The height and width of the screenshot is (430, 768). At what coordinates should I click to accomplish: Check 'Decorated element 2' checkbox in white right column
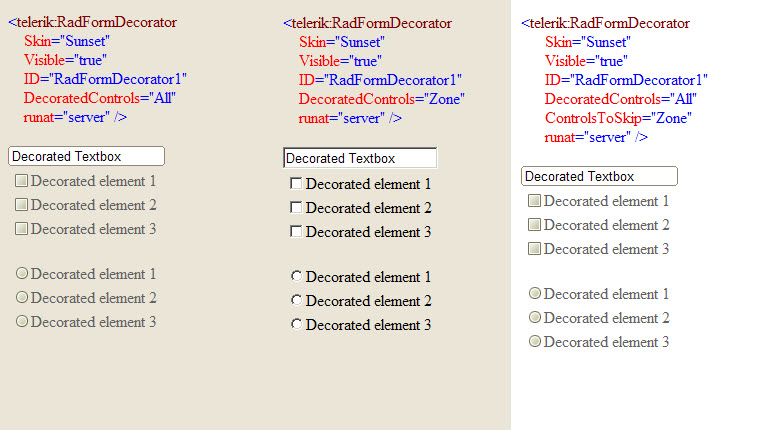pyautogui.click(x=534, y=224)
